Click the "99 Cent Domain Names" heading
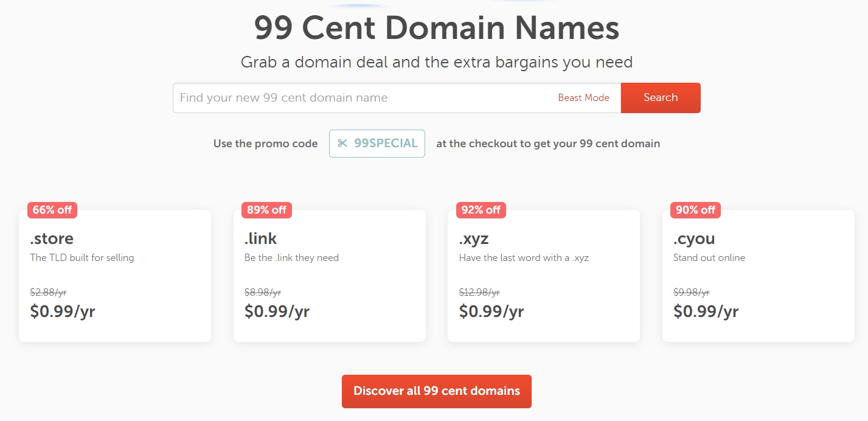The image size is (868, 421). coord(437,28)
